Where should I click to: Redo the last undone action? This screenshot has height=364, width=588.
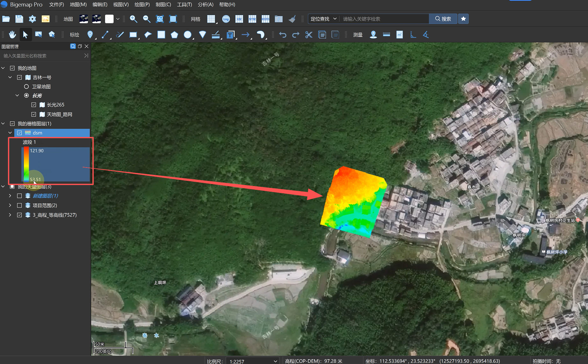click(x=296, y=34)
